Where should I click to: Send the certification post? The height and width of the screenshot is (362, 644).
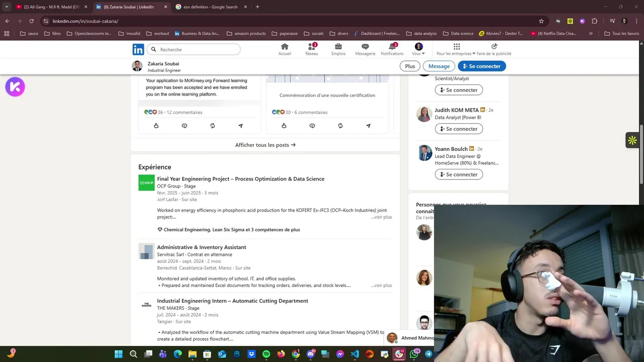tap(368, 126)
